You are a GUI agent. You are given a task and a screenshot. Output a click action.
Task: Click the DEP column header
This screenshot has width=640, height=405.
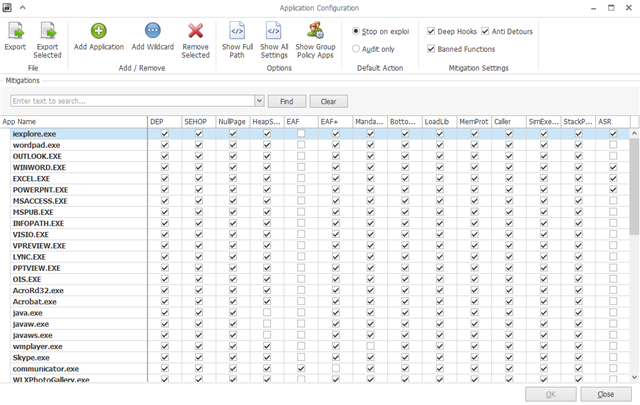164,122
